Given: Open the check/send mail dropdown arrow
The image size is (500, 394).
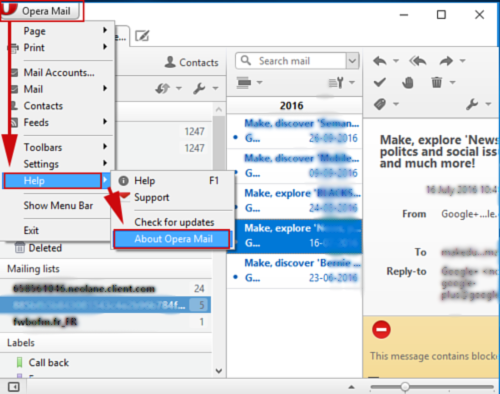Looking at the screenshot, I should [179, 89].
